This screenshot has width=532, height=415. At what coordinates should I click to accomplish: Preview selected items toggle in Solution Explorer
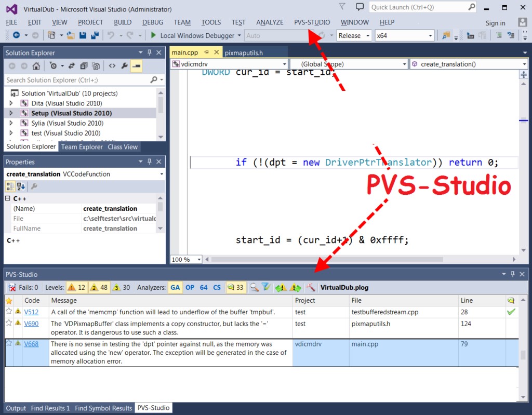click(x=137, y=66)
